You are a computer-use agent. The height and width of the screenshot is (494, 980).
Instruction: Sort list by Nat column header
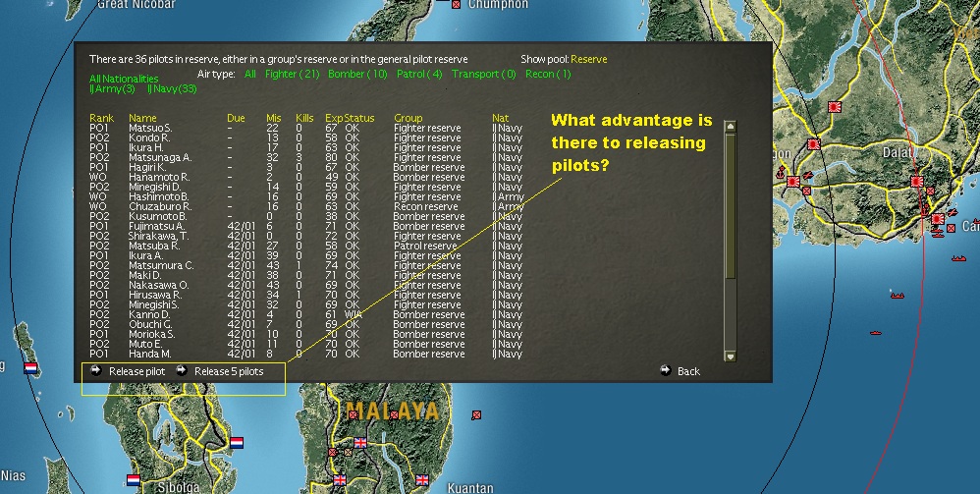[x=500, y=118]
